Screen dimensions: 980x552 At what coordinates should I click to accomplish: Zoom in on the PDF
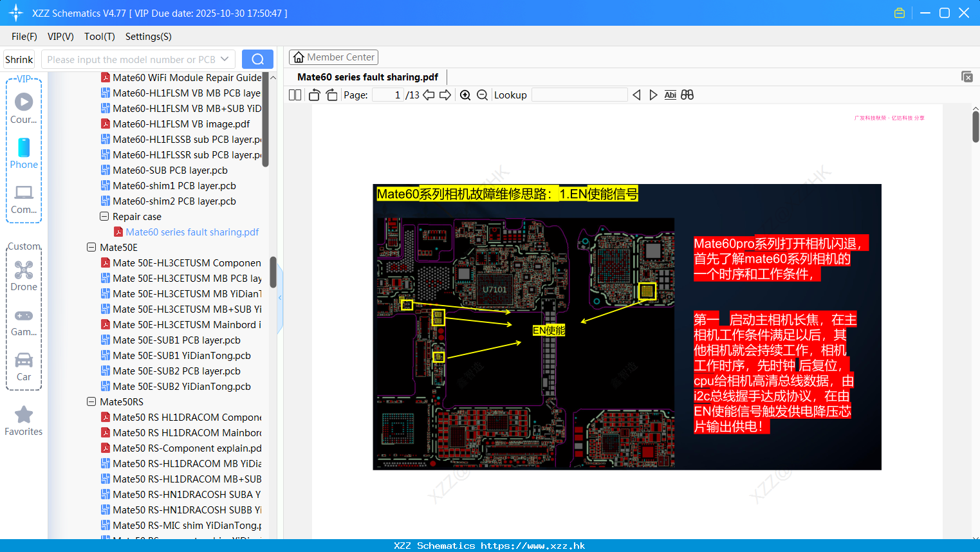point(465,95)
